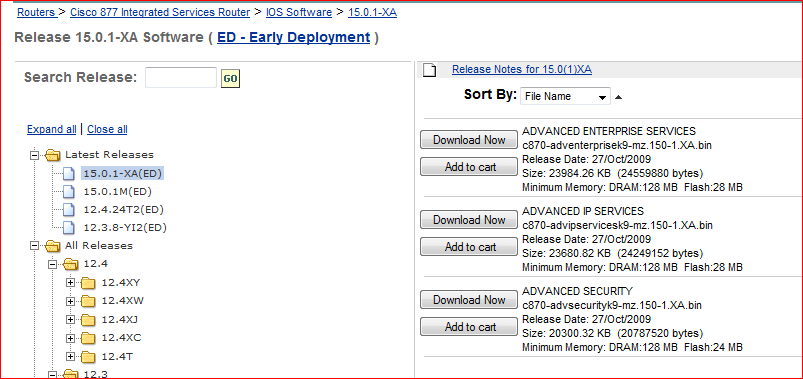The width and height of the screenshot is (803, 379).
Task: Download Now for Advanced Enterprise Services image
Action: 469,140
